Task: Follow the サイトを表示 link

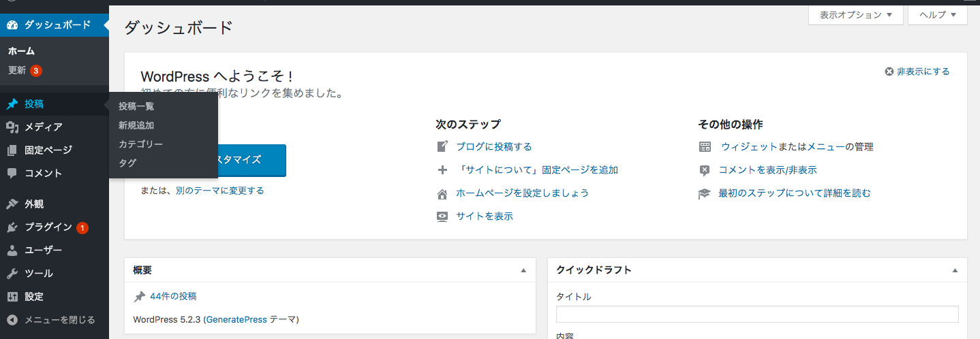Action: tap(485, 216)
